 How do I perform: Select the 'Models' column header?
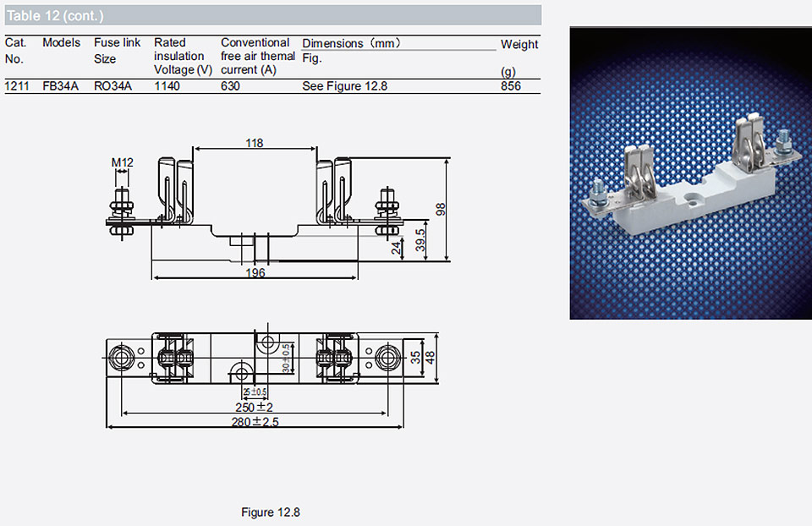point(61,42)
